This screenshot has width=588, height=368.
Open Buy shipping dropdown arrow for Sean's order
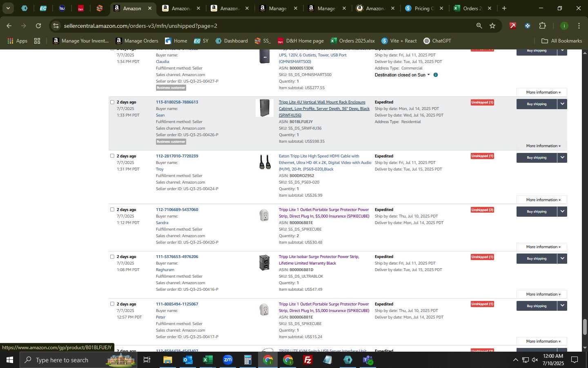coord(562,104)
